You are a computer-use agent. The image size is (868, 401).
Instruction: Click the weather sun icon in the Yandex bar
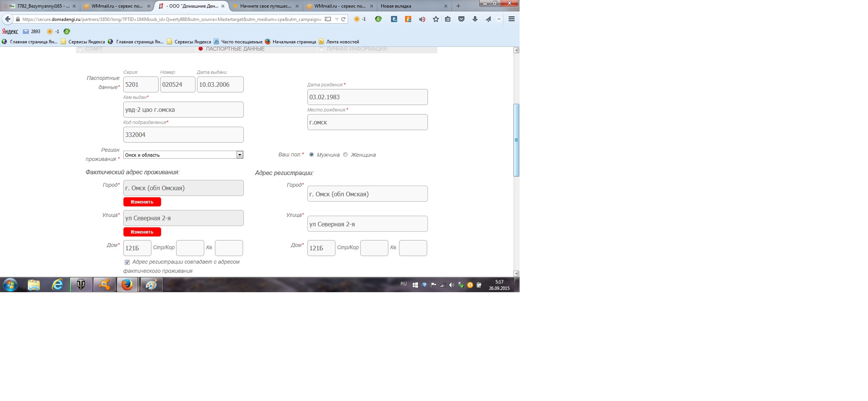[x=50, y=32]
